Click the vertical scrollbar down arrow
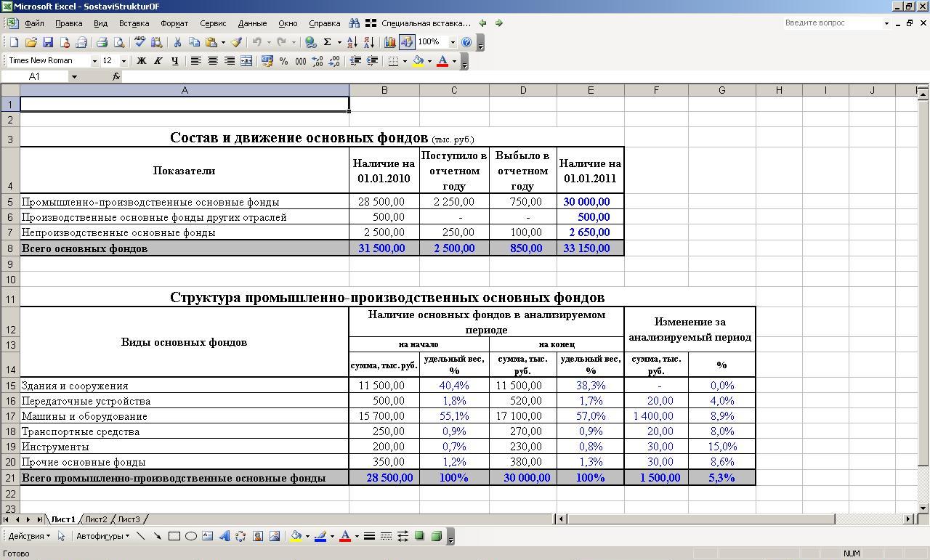The width and height of the screenshot is (930, 560). coord(923,508)
